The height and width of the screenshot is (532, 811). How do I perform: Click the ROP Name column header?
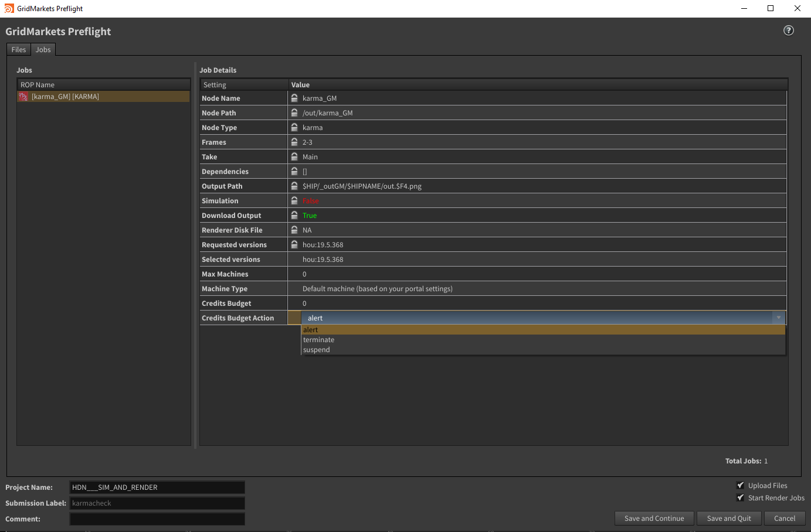(x=104, y=85)
